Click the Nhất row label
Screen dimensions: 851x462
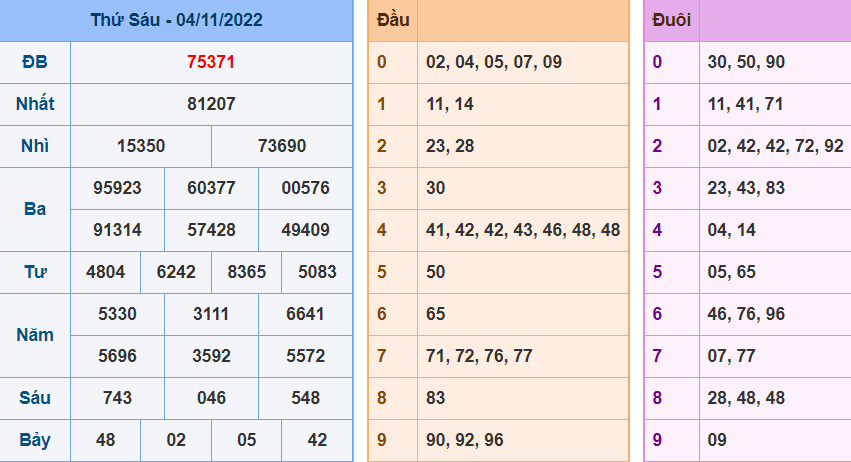pos(35,104)
